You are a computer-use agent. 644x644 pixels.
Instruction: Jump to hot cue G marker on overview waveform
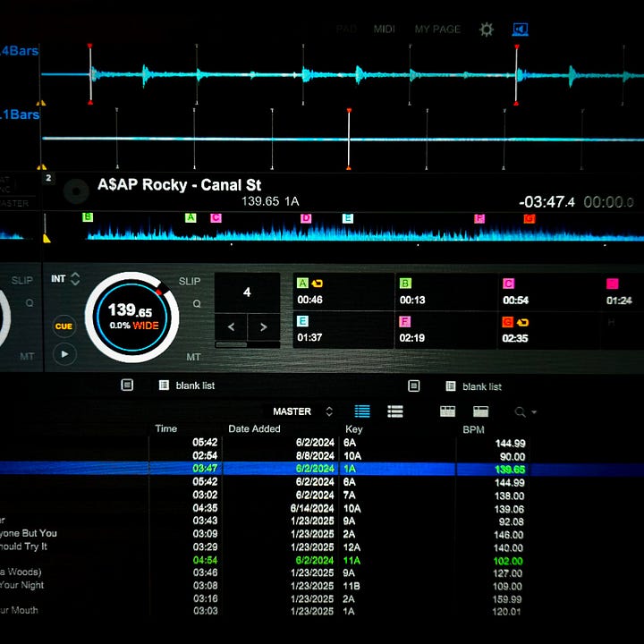[x=530, y=219]
